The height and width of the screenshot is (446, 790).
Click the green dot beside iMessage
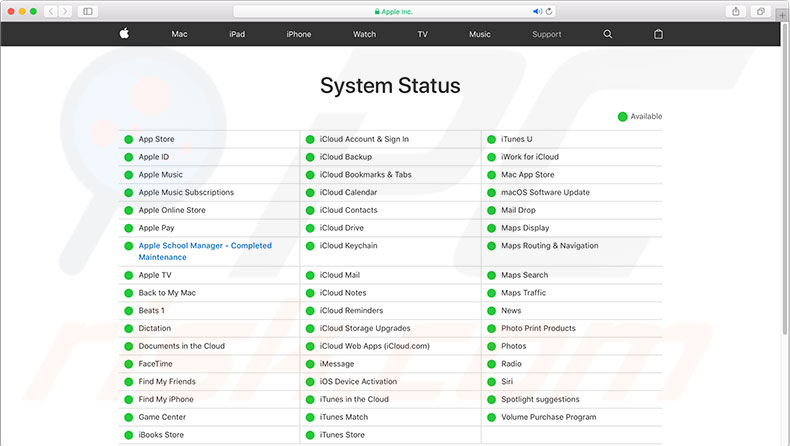pyautogui.click(x=310, y=364)
